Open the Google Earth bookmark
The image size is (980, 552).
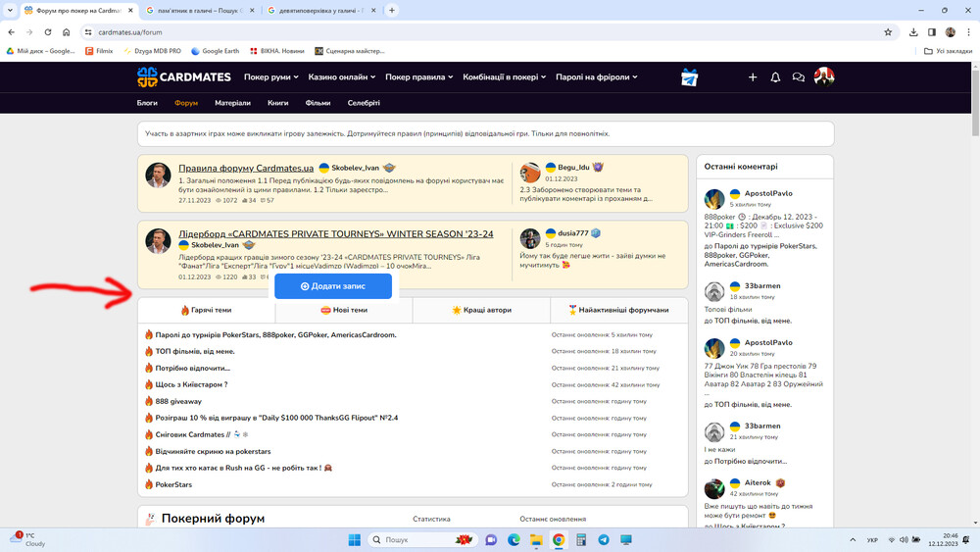[x=215, y=51]
